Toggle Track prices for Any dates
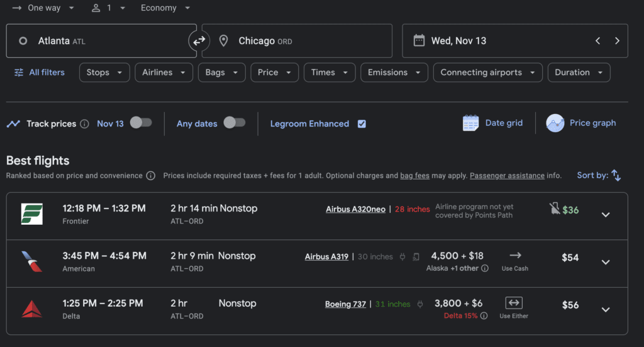The height and width of the screenshot is (347, 644). [x=235, y=123]
